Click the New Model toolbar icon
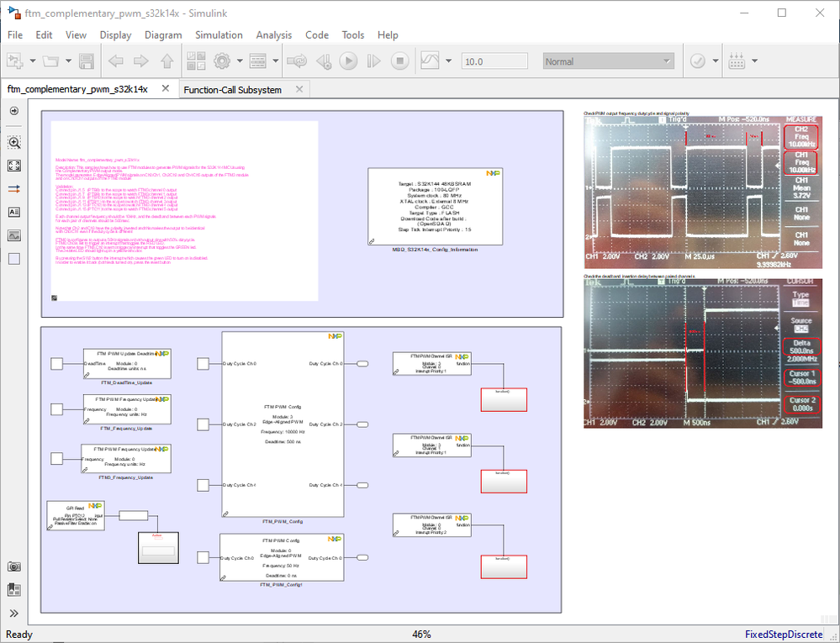 14,61
